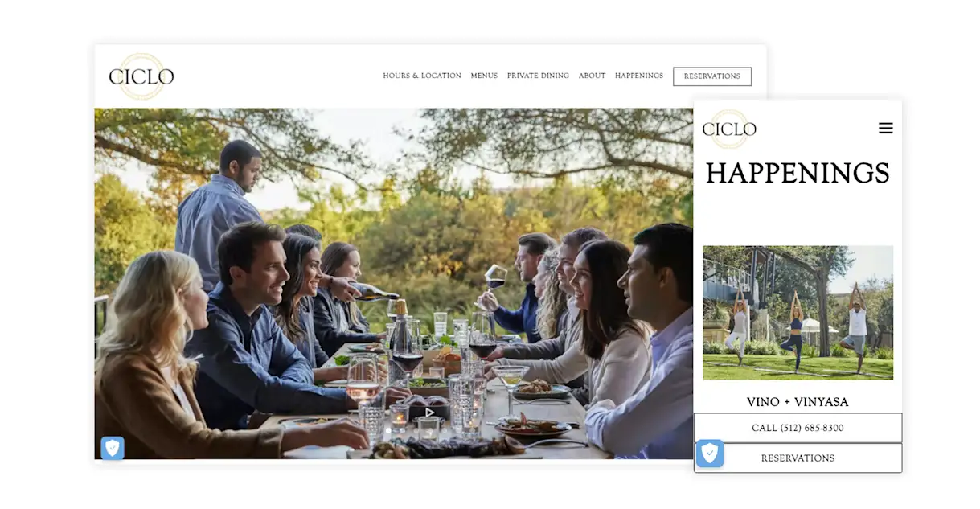Click the Happenings heading on mobile
Viewport: 980px width, 509px height.
click(x=798, y=174)
